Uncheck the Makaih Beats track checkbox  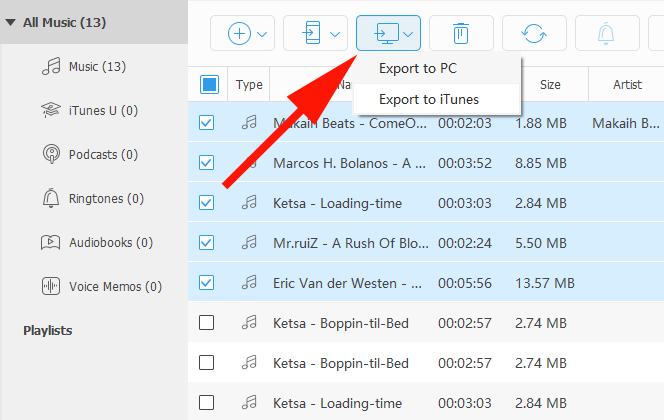click(x=207, y=124)
